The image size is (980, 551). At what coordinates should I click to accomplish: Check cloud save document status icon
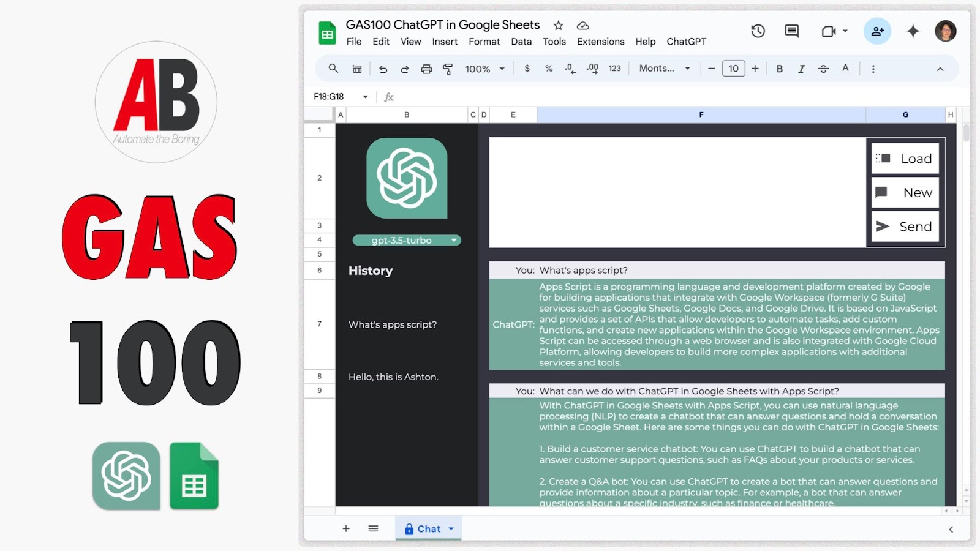pos(583,25)
